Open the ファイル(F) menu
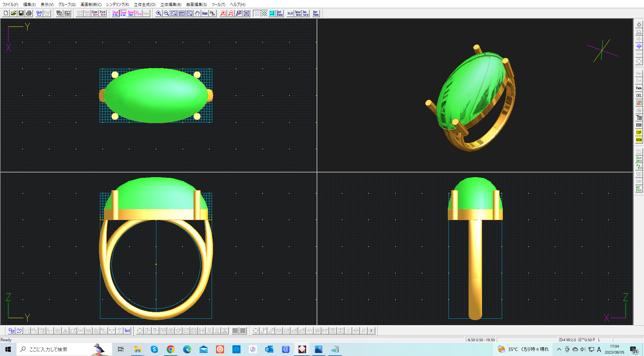Viewport: 644px width, 356px height. coord(10,4)
